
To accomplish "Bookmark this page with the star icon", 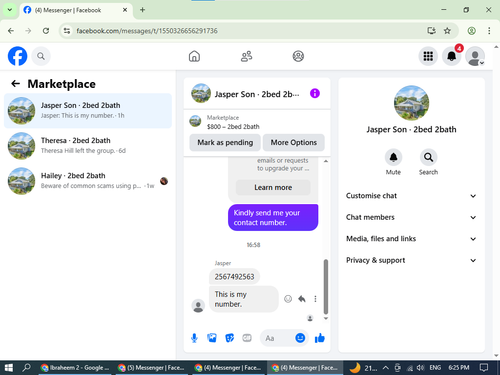I will 447,31.
